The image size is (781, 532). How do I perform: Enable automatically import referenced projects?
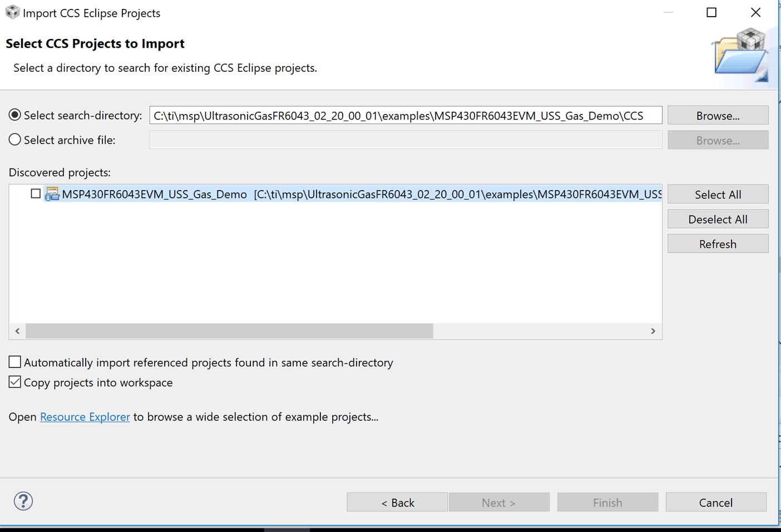tap(15, 362)
